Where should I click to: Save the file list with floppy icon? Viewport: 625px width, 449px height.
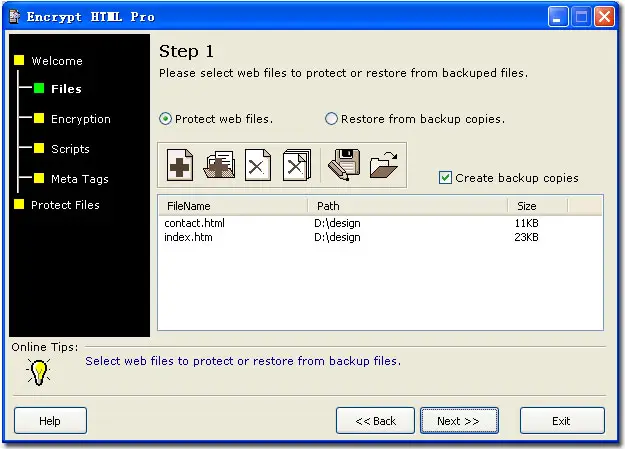coord(344,165)
